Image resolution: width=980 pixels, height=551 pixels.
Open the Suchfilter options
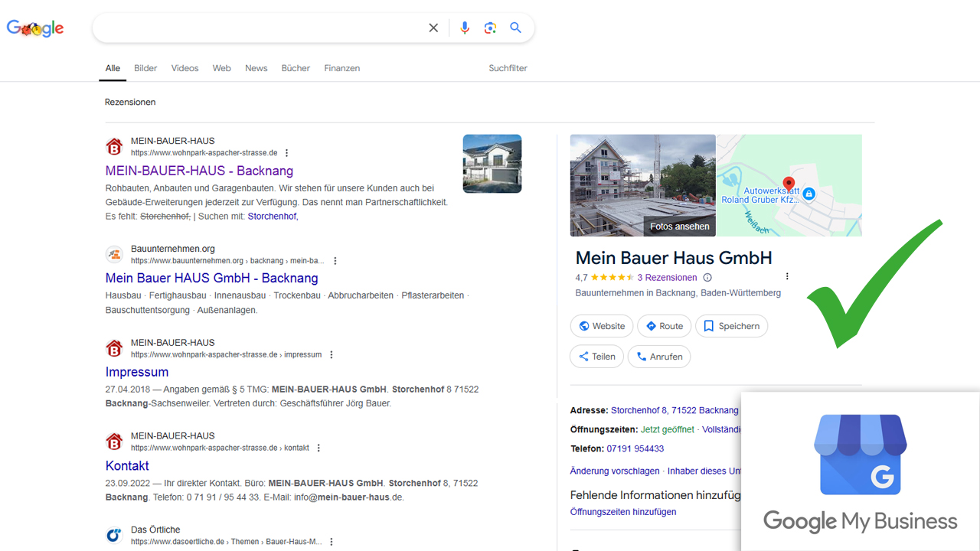pyautogui.click(x=508, y=68)
